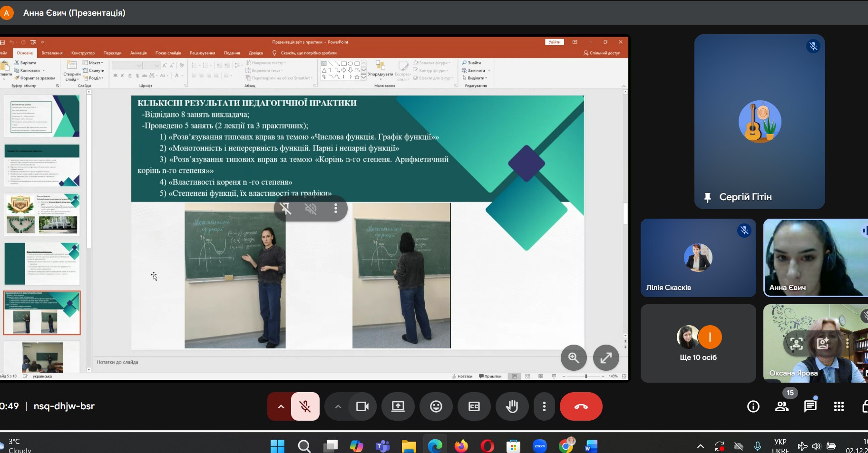This screenshot has height=453, width=868.
Task: Expand audio settings arrow next to microphone
Action: [281, 406]
